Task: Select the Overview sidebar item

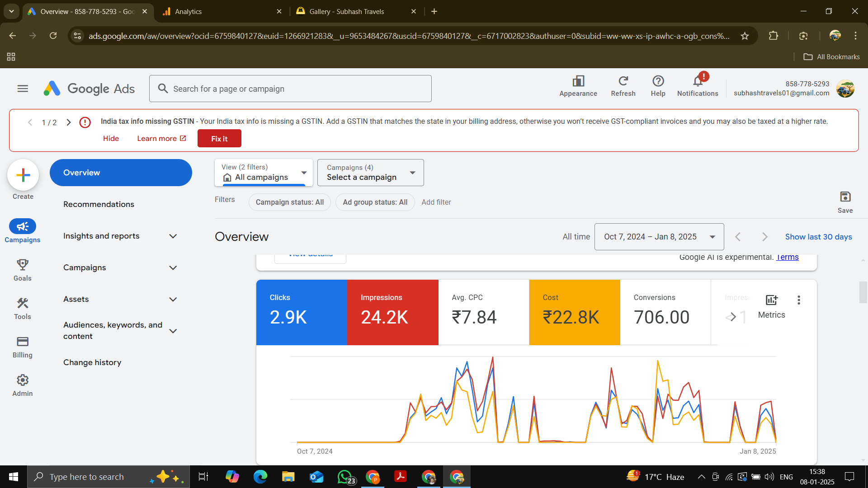Action: [x=121, y=173]
